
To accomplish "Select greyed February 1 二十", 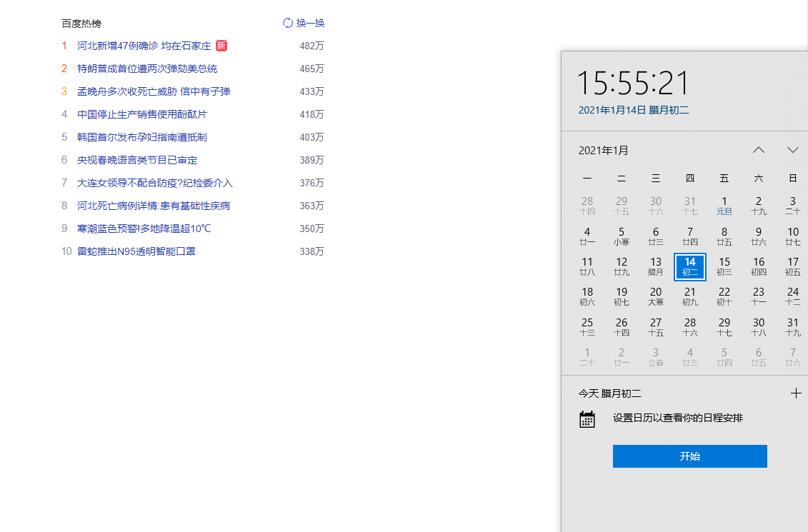I will 587,358.
